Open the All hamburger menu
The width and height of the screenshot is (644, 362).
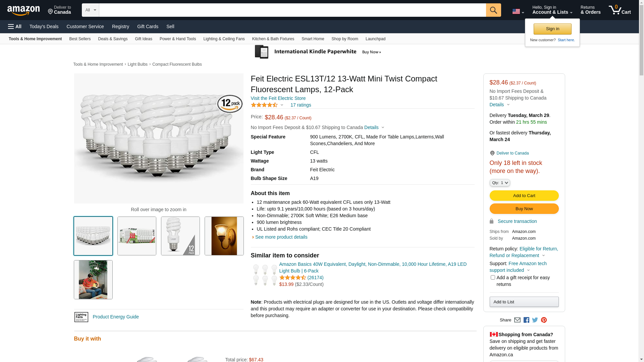tap(15, 26)
